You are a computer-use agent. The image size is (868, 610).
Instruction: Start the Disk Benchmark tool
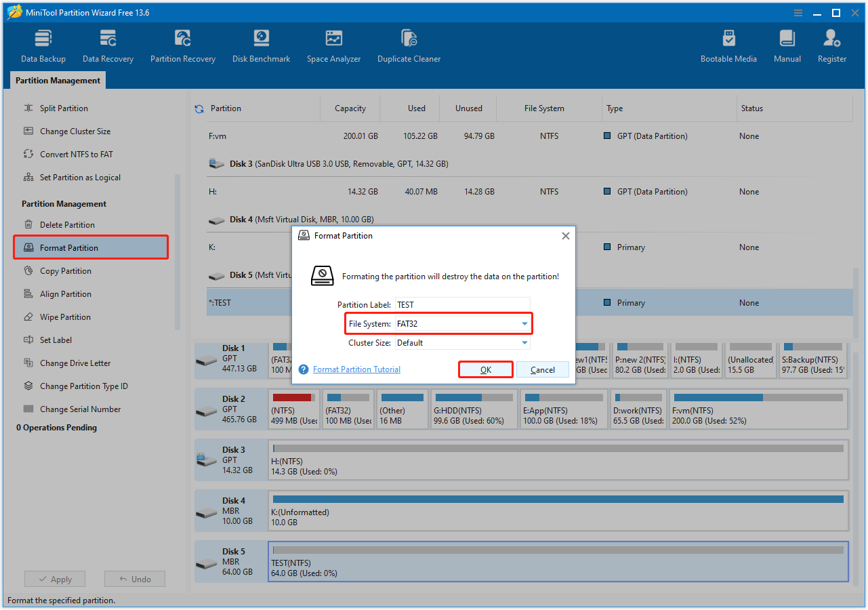[261, 47]
